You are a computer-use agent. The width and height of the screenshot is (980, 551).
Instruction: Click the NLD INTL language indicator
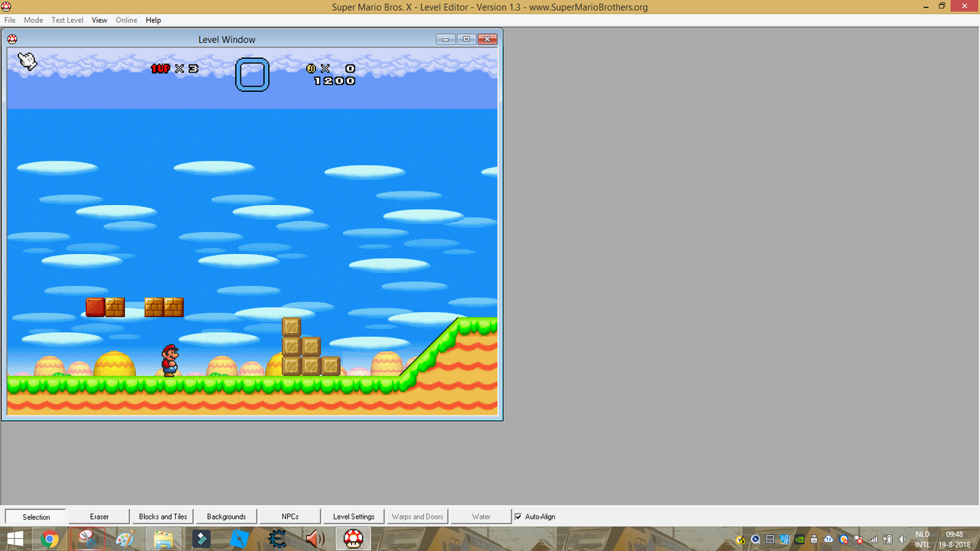tap(923, 540)
